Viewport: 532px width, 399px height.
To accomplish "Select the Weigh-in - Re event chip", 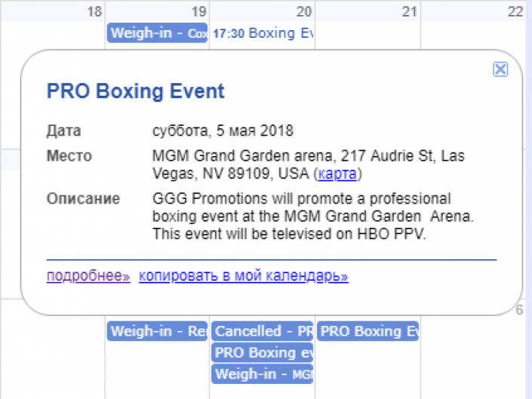I will (x=157, y=331).
